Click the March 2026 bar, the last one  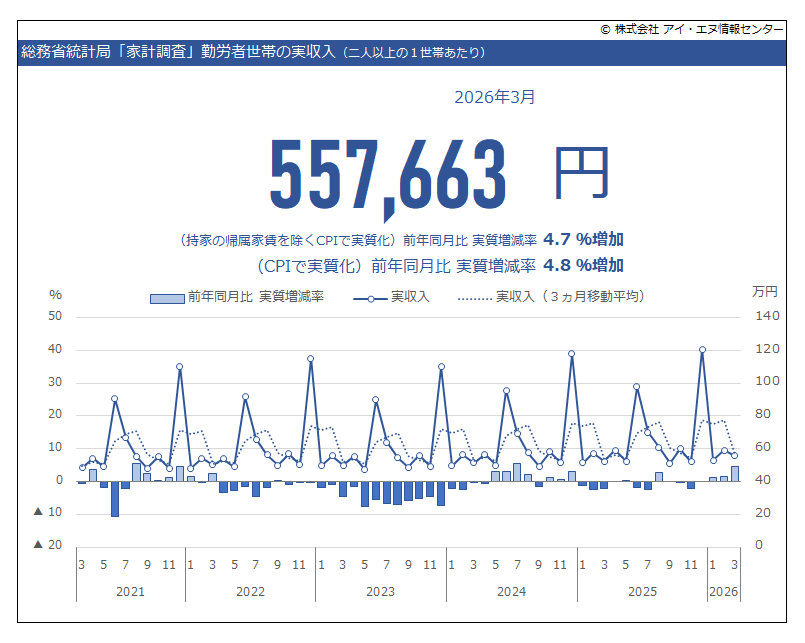735,474
